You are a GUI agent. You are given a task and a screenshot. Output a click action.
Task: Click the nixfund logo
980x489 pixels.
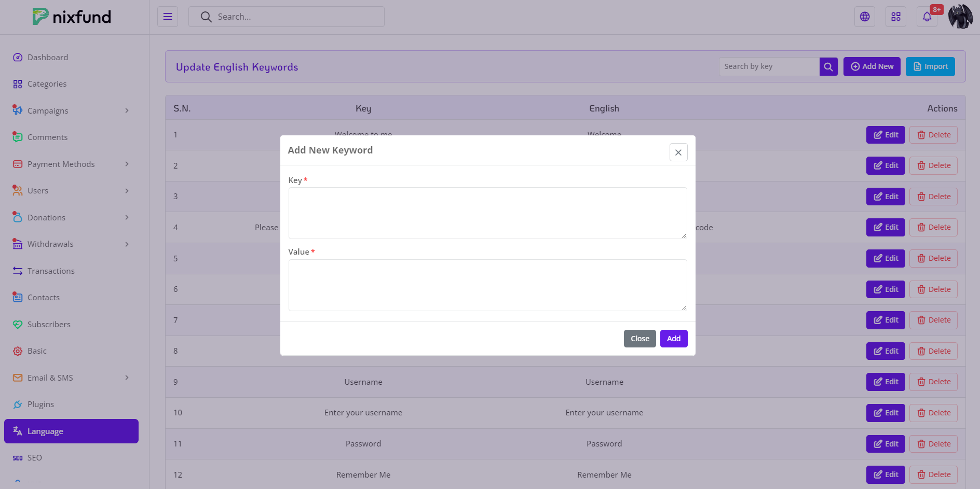tap(72, 17)
